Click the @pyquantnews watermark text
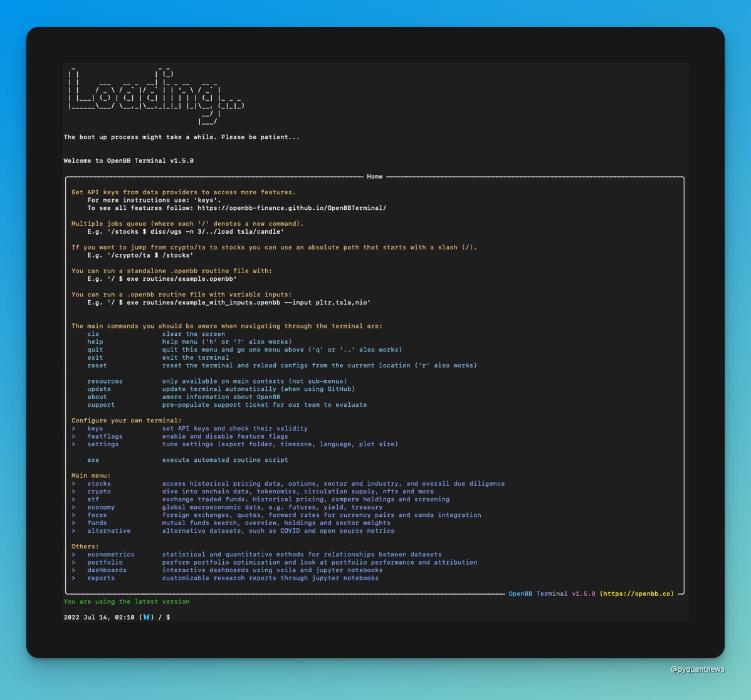The image size is (751, 700). tap(697, 669)
